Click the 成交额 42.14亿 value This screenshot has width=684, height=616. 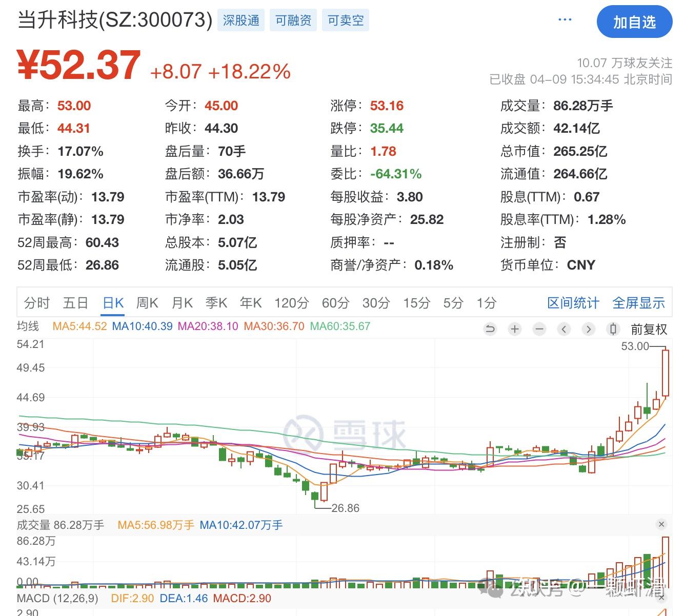pyautogui.click(x=576, y=129)
